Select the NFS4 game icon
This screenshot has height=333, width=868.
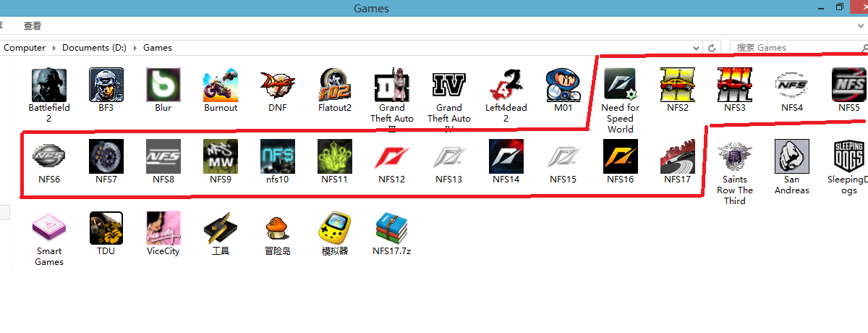coord(792,85)
